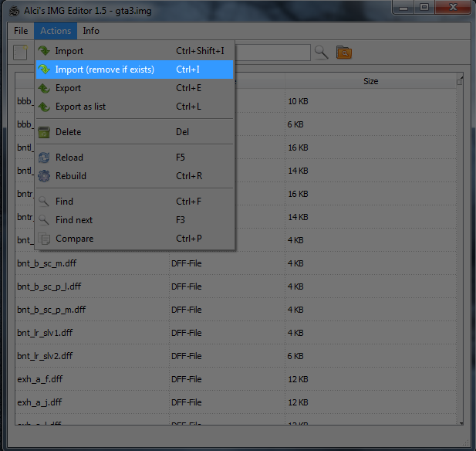Image resolution: width=476 pixels, height=451 pixels.
Task: Select the Find menu entry
Action: coord(134,202)
